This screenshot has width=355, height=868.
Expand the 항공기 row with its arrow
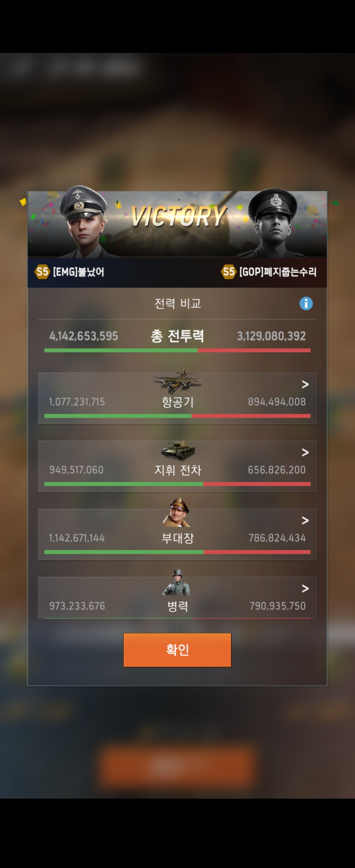[x=305, y=384]
